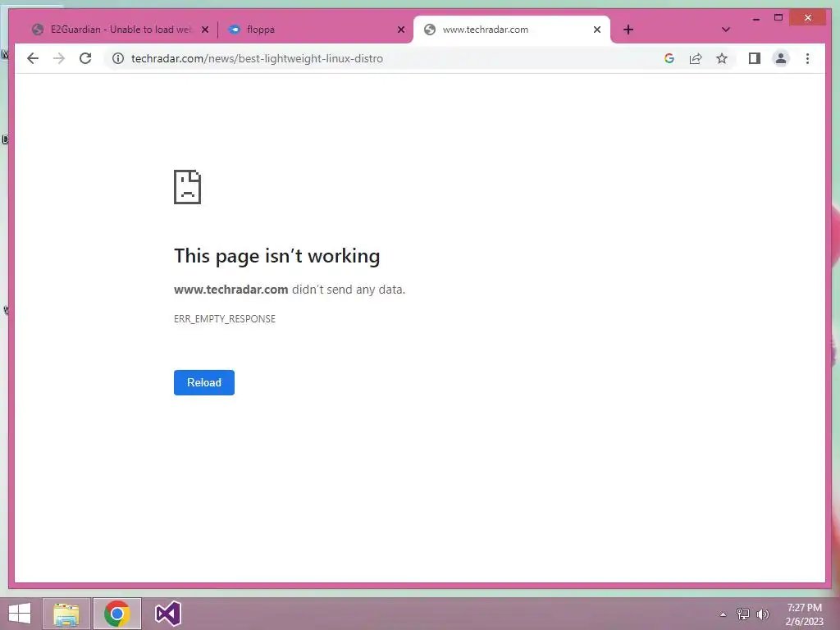Go back to the previous page
840x630 pixels.
[x=33, y=58]
